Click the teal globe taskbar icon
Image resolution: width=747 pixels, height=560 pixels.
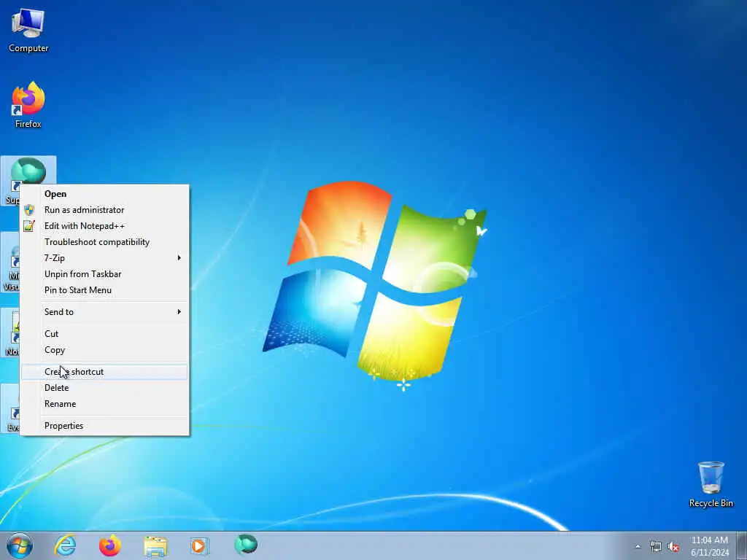coord(246,545)
